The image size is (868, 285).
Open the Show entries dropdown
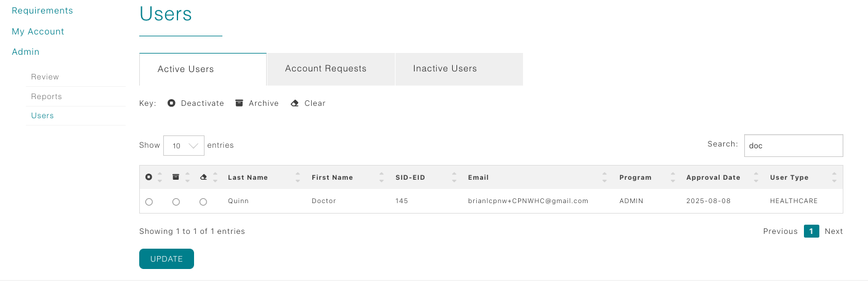click(184, 146)
